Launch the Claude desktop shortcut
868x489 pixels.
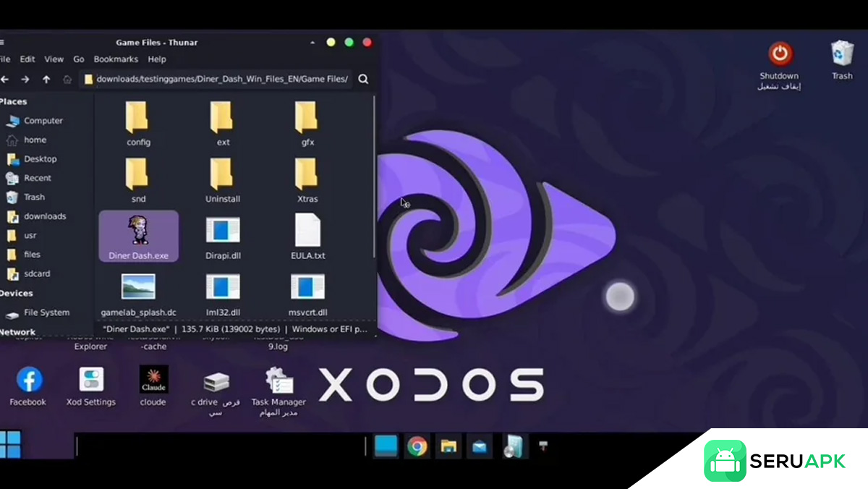point(153,380)
